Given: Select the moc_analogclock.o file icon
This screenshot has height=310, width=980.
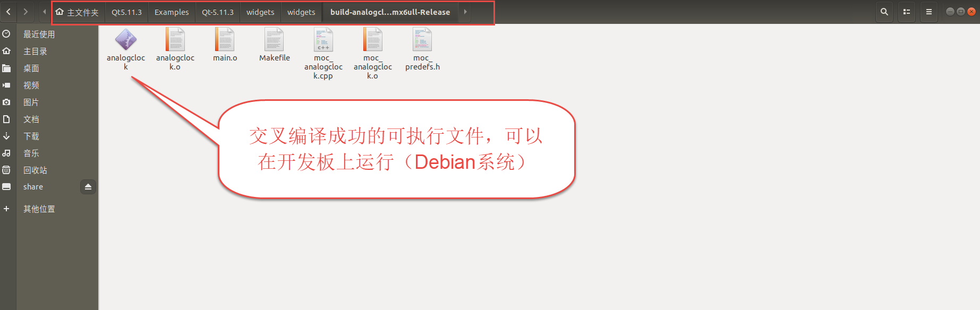Looking at the screenshot, I should 373,40.
